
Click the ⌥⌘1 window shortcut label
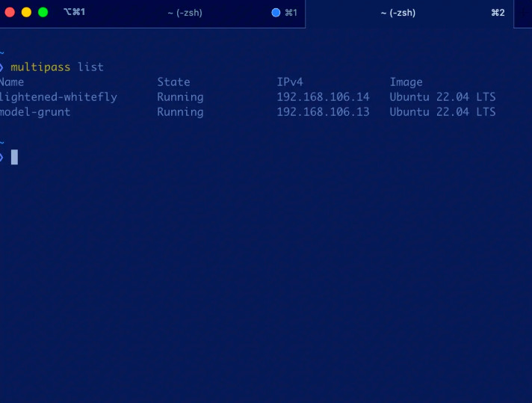(74, 12)
